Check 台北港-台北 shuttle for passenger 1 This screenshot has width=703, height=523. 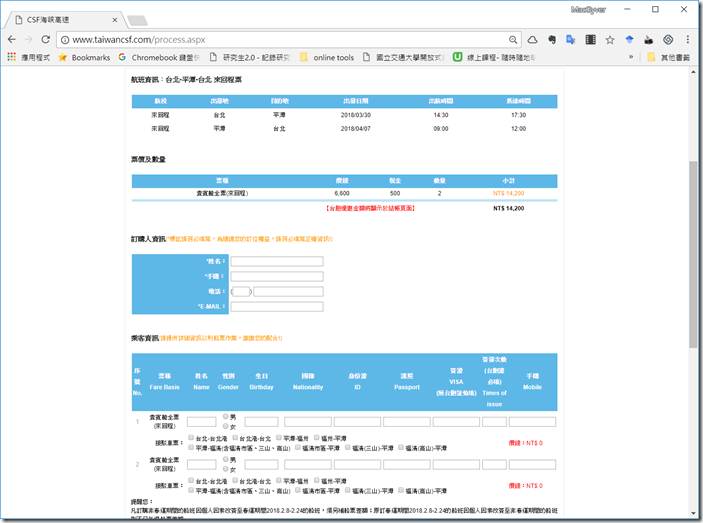pyautogui.click(x=234, y=437)
